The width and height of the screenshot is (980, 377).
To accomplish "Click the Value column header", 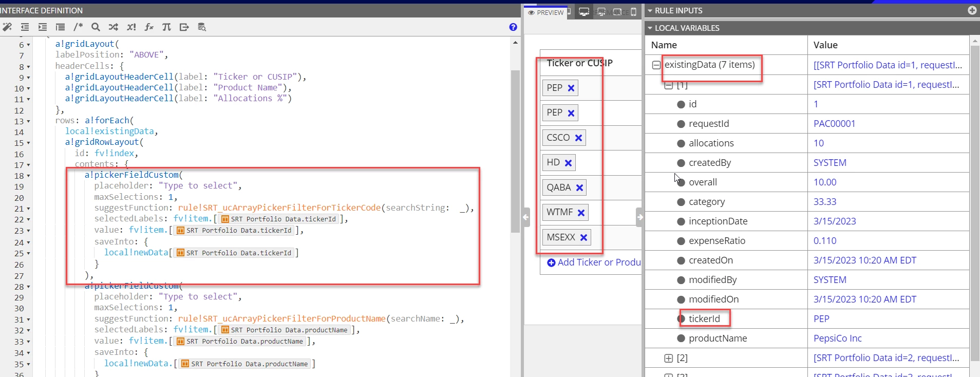I will point(825,45).
